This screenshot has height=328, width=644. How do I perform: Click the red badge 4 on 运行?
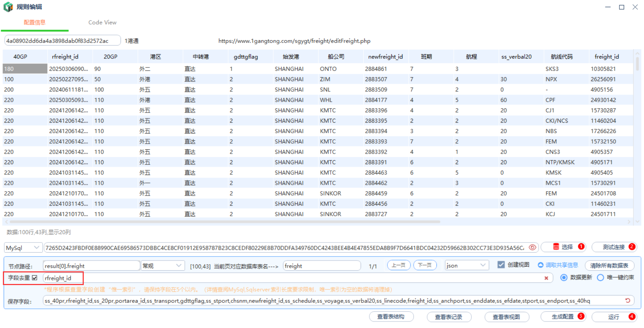[632, 316]
